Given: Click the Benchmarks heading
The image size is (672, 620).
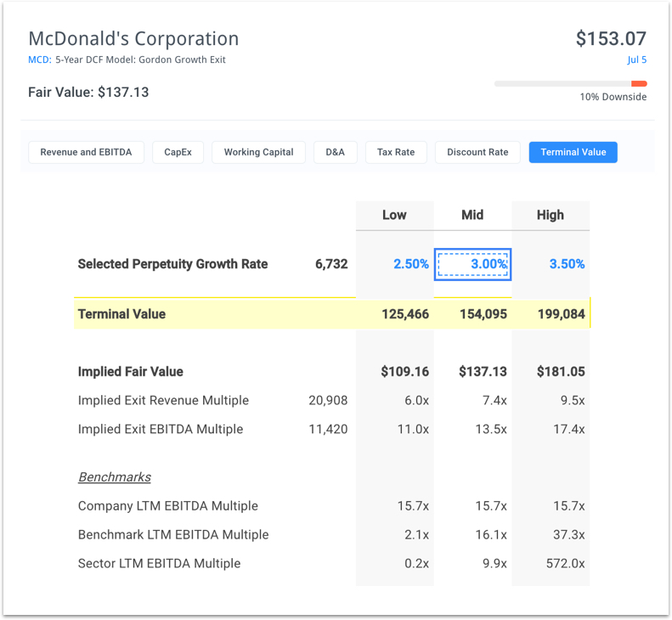Looking at the screenshot, I should click(115, 476).
